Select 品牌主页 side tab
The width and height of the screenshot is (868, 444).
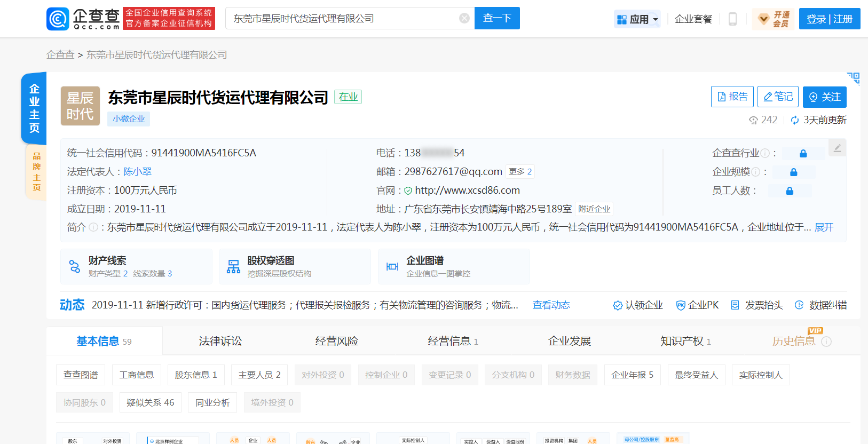36,172
